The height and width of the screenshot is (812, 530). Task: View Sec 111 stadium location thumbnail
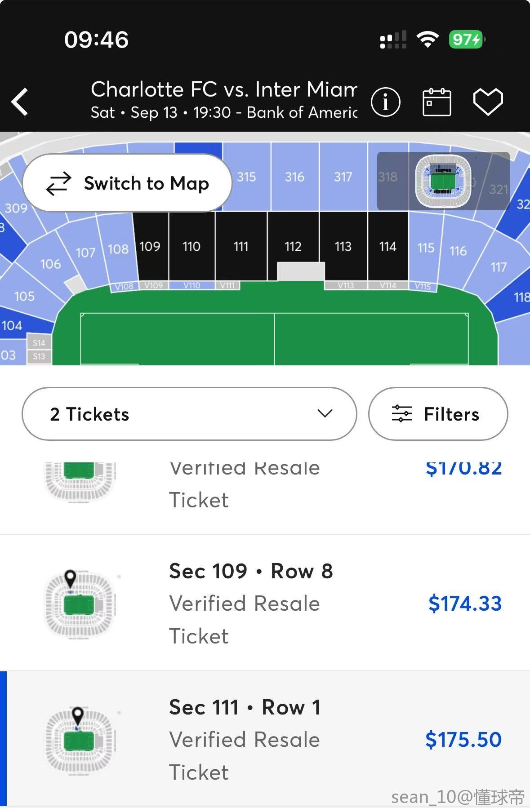point(80,740)
